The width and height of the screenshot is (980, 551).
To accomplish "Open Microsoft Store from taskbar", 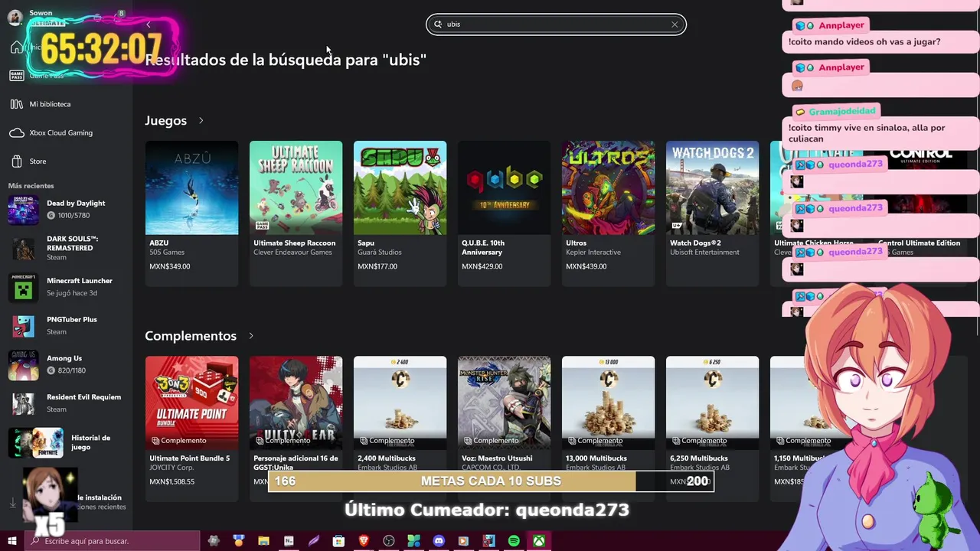I will [338, 541].
